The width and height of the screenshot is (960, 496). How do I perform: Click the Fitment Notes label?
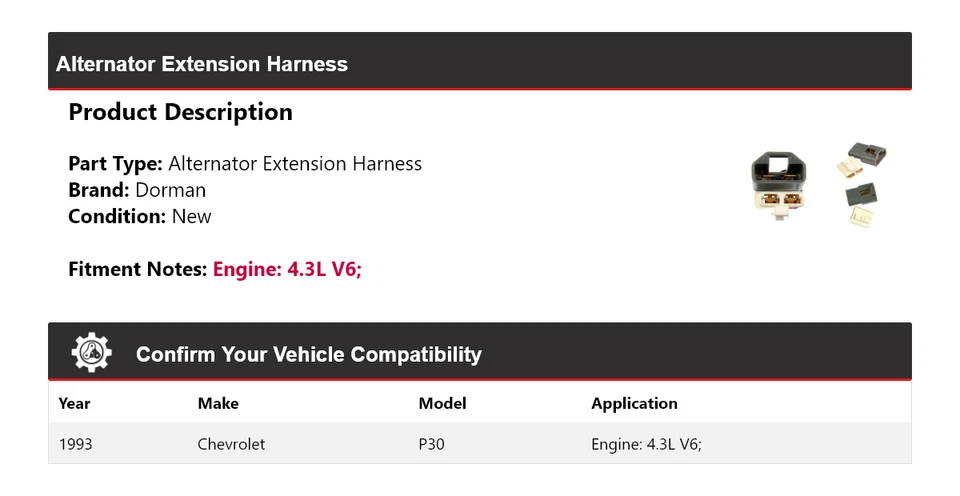(138, 269)
